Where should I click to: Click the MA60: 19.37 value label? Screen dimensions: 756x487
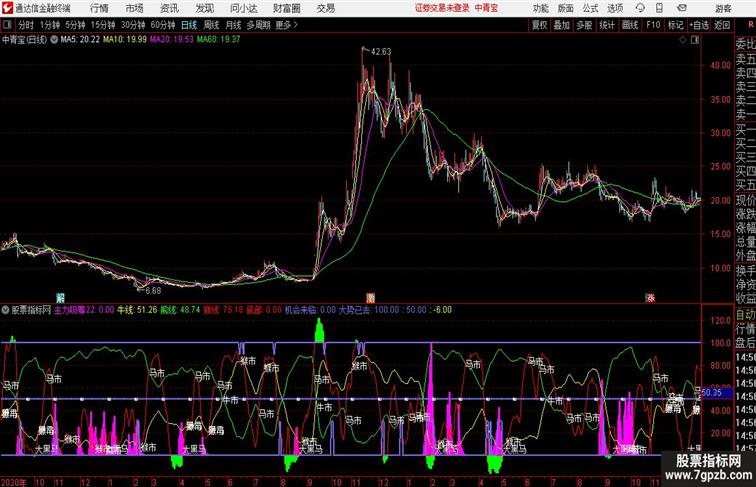(x=218, y=40)
